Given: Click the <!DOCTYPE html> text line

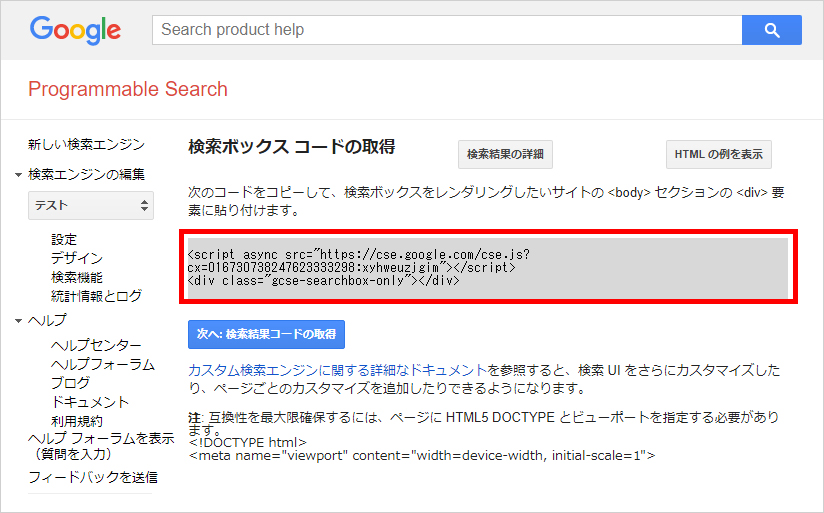Looking at the screenshot, I should pyautogui.click(x=248, y=443).
